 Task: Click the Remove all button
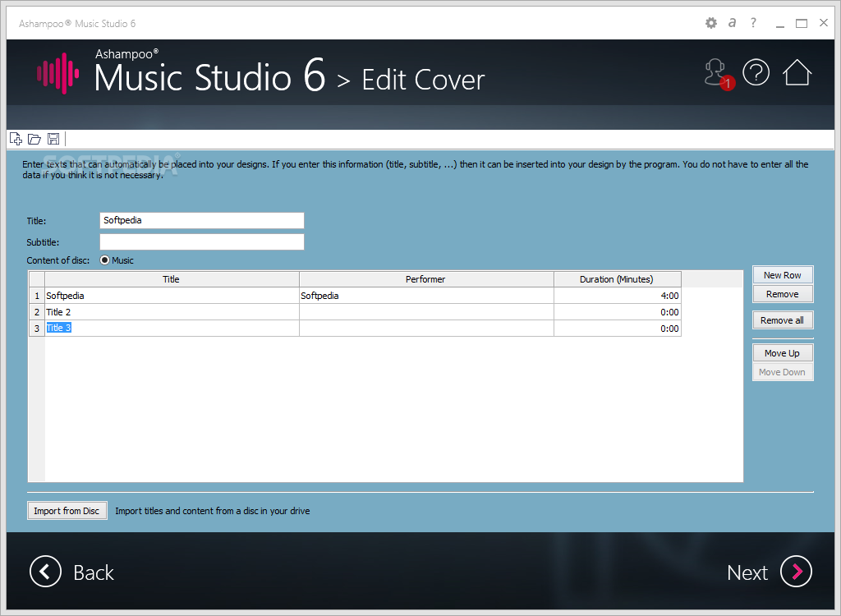783,320
